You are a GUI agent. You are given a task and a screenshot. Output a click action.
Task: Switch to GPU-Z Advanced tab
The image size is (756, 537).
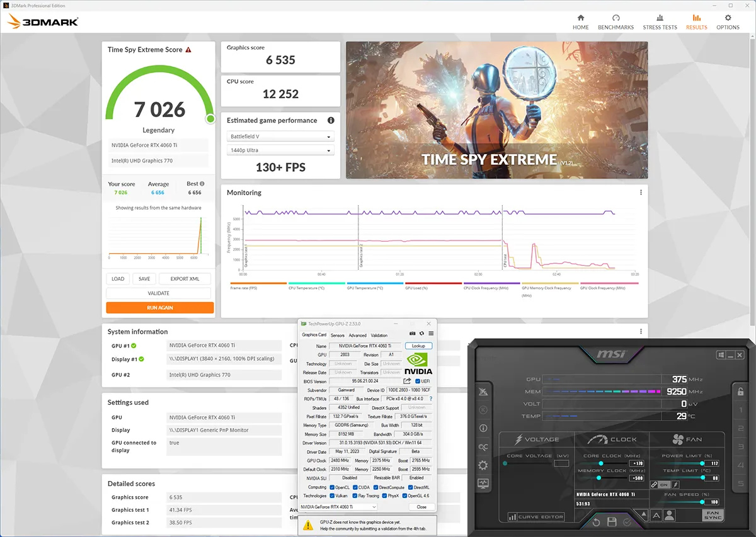pos(357,336)
